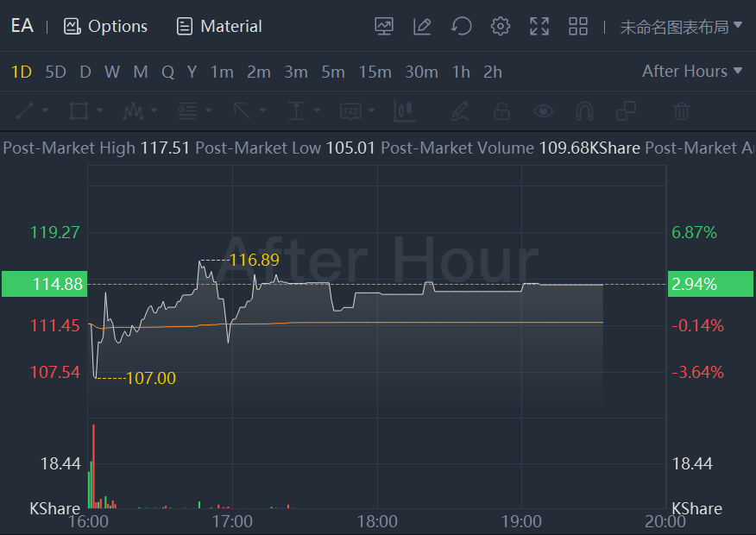Viewport: 756px width, 535px height.
Task: Enter fullscreen chart mode
Action: click(x=539, y=27)
